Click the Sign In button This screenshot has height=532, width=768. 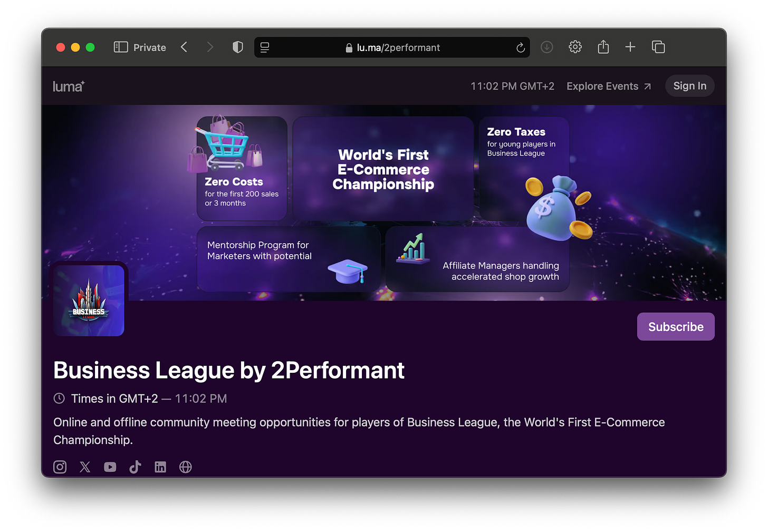(x=690, y=86)
